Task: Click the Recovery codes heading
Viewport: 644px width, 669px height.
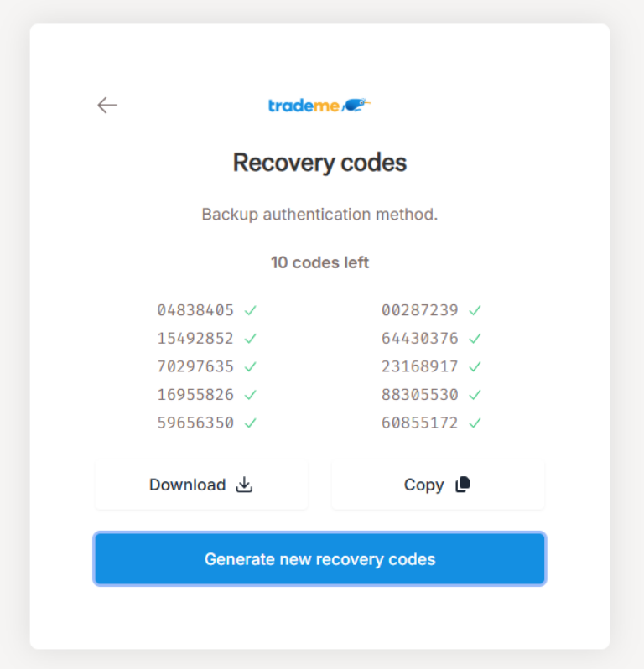Action: point(319,162)
